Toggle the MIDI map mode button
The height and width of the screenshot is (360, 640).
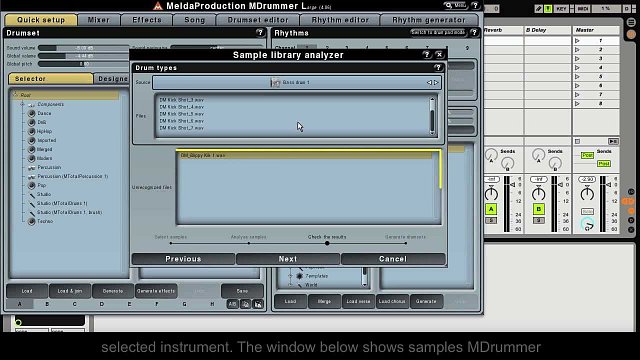(583, 9)
